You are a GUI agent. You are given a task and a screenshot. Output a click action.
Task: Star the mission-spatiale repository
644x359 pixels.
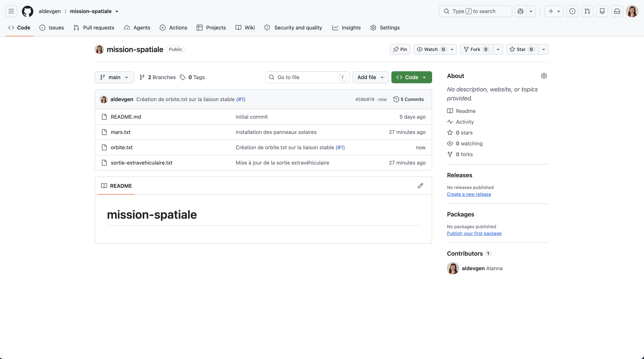point(522,49)
